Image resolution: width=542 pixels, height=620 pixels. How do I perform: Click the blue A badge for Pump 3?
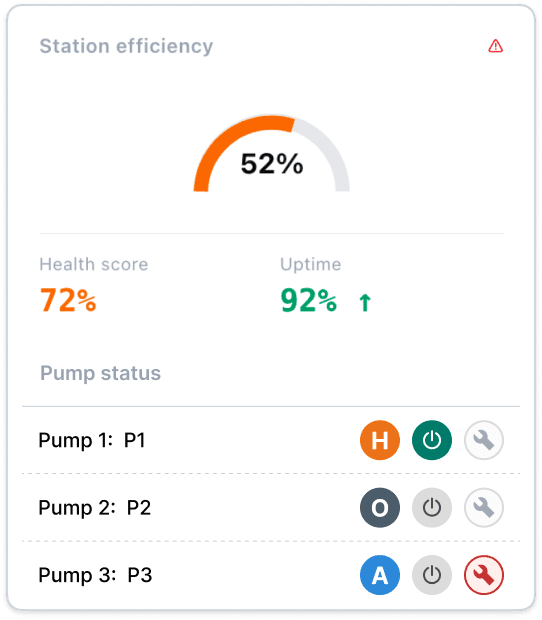pos(380,575)
